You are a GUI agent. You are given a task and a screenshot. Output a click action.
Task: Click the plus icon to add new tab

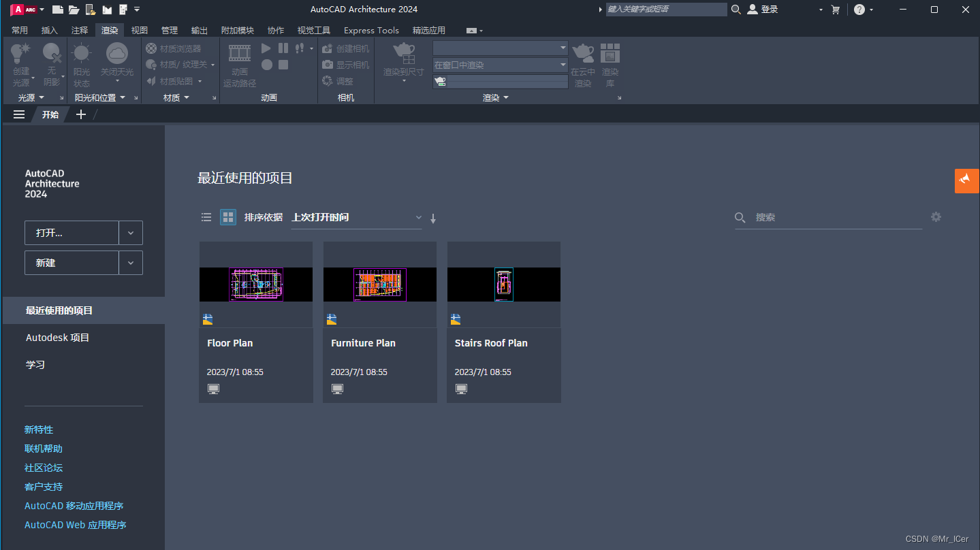(x=81, y=114)
